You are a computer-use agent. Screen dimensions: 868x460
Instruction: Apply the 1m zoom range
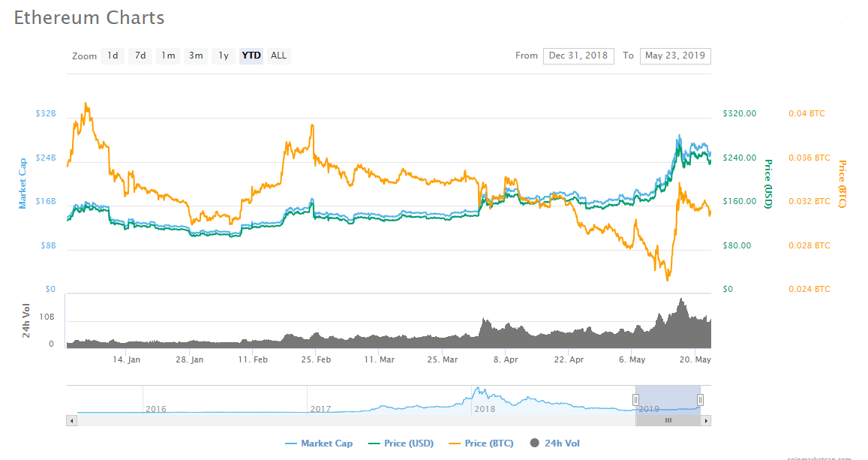tap(168, 56)
